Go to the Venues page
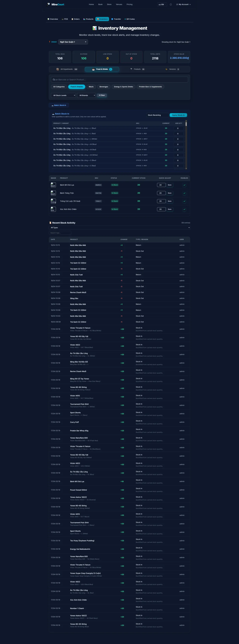Viewport: 239px width, 644px height. (x=119, y=4)
